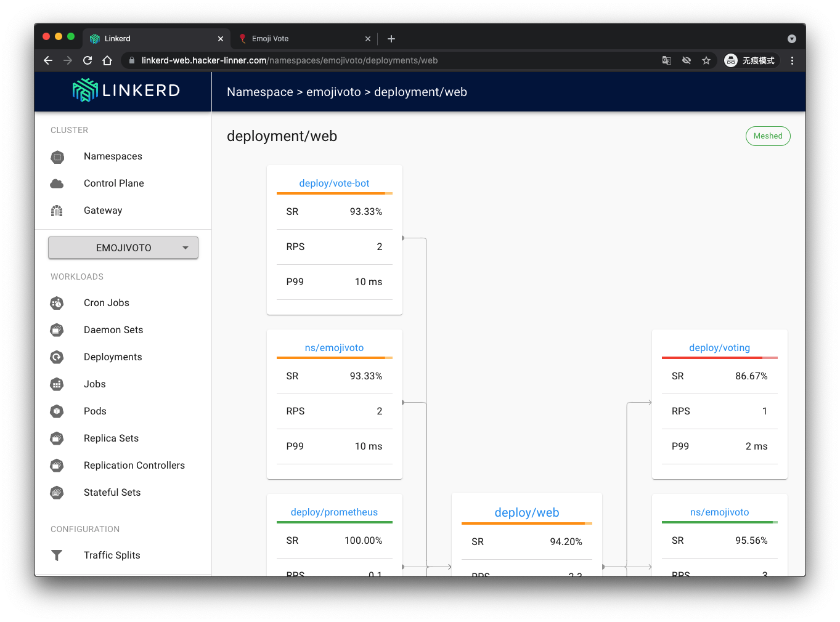Viewport: 840px width, 622px height.
Task: Follow the deploy/prometheus link
Action: (x=334, y=512)
